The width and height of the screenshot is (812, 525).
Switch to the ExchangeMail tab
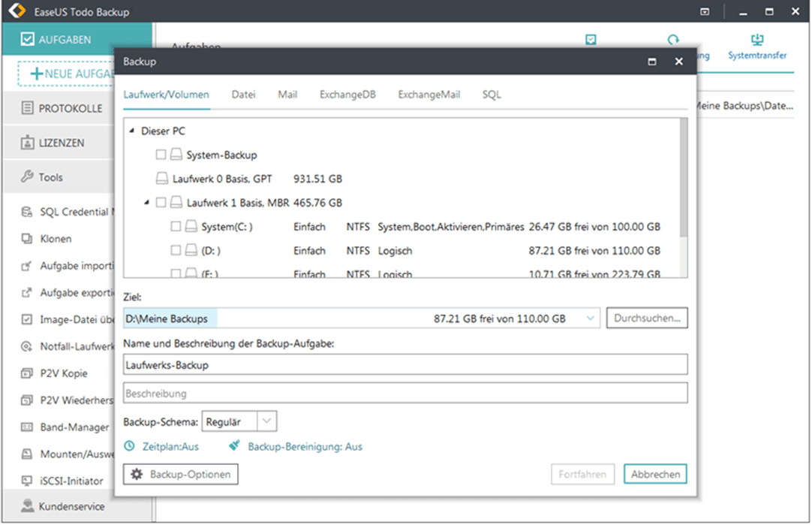point(429,95)
